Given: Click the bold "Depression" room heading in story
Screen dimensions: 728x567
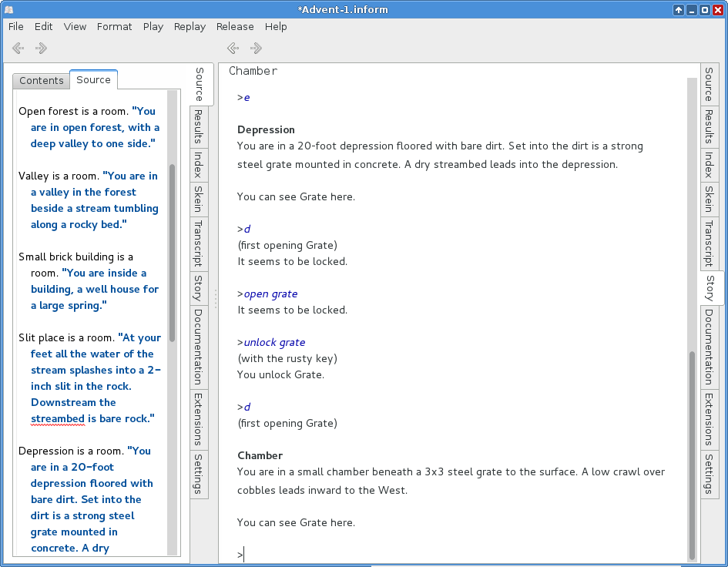Looking at the screenshot, I should point(266,129).
